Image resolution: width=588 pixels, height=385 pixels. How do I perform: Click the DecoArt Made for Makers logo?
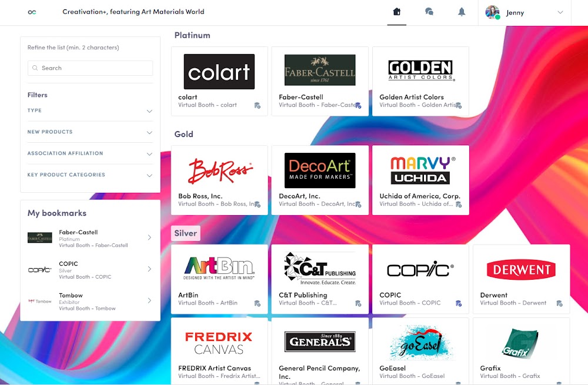[x=320, y=170]
